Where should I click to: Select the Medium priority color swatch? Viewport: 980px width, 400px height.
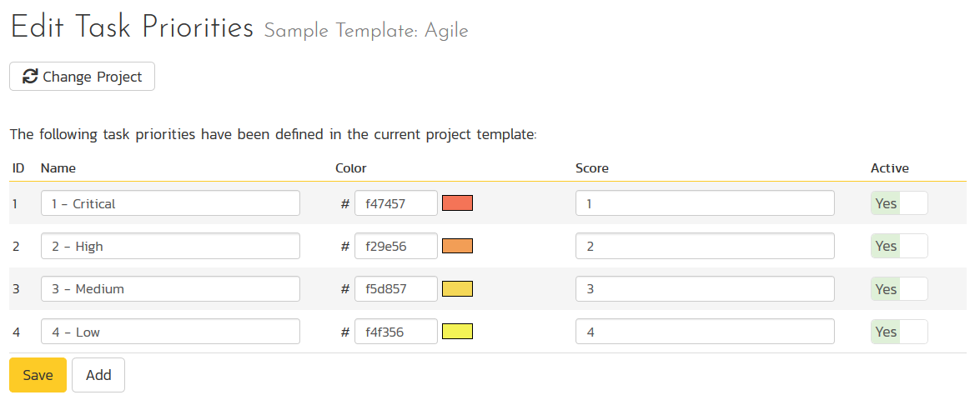click(x=457, y=289)
